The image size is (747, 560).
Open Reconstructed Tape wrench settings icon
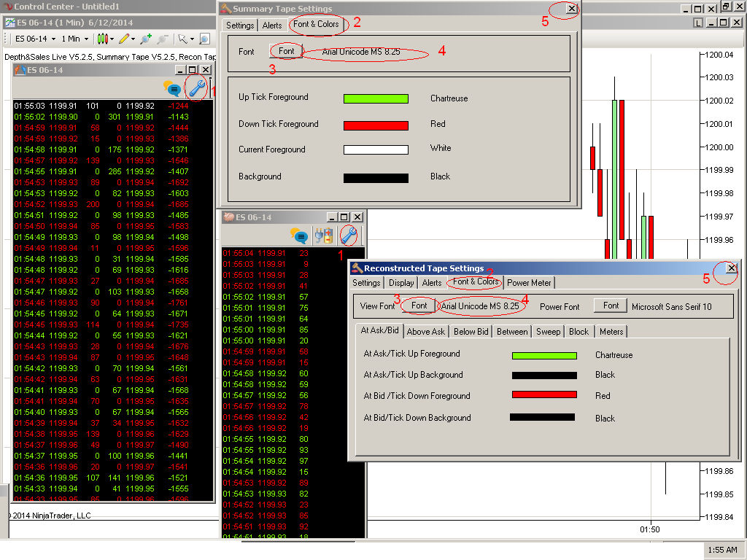pyautogui.click(x=349, y=235)
